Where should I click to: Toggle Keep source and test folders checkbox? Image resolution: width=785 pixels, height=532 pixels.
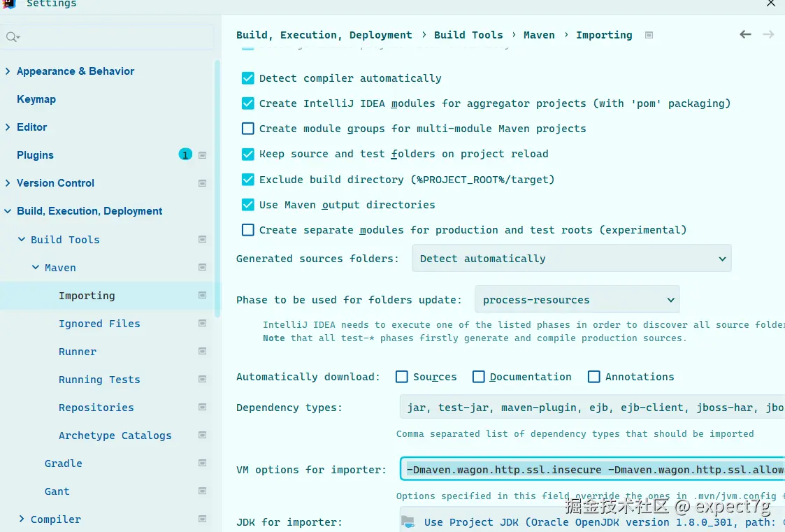pyautogui.click(x=248, y=154)
